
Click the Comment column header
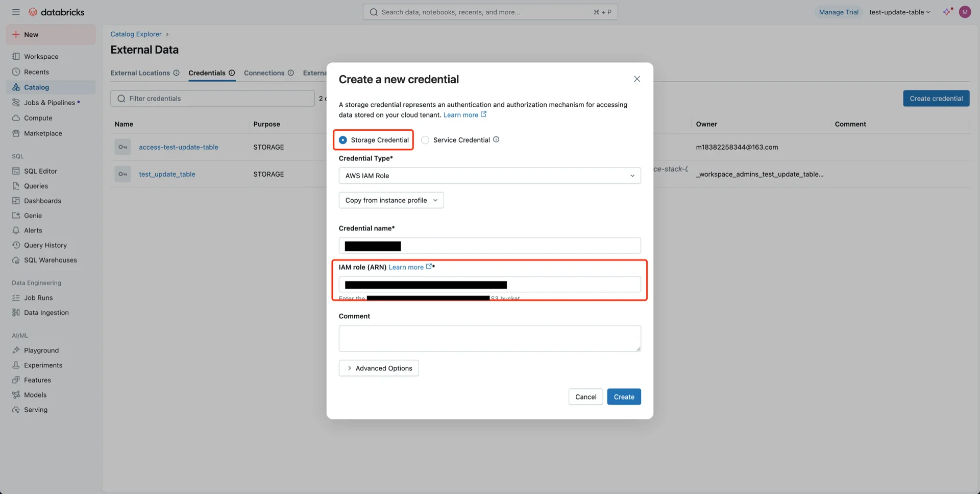click(x=850, y=124)
